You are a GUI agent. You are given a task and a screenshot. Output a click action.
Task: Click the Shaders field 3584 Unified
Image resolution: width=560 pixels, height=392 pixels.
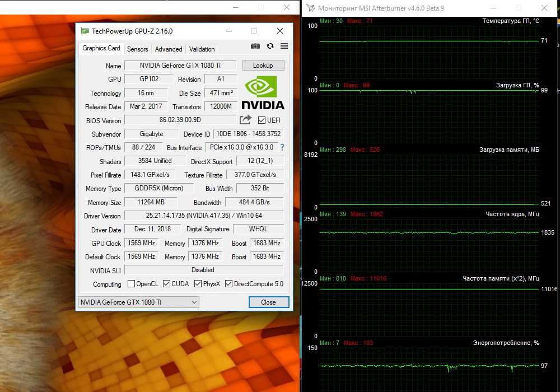tap(155, 161)
